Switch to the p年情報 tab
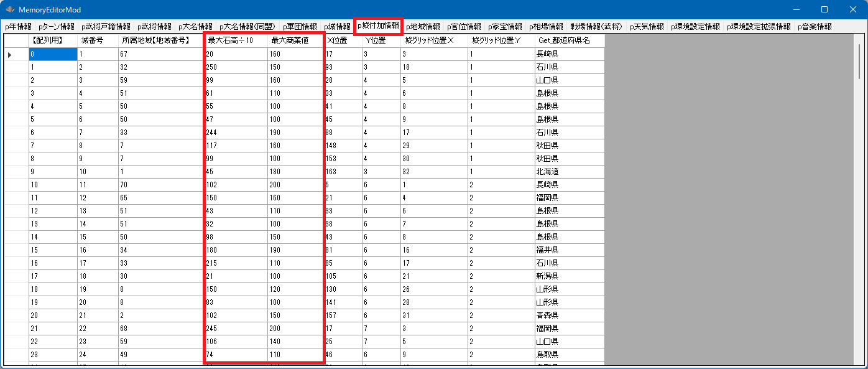Viewport: 868px width, 369px height. pyautogui.click(x=18, y=27)
